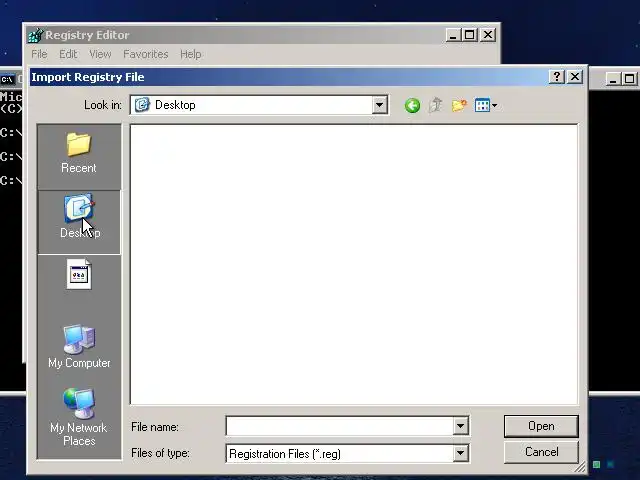This screenshot has height=480, width=640.
Task: Minimize the Registry Editor window
Action: [x=453, y=35]
